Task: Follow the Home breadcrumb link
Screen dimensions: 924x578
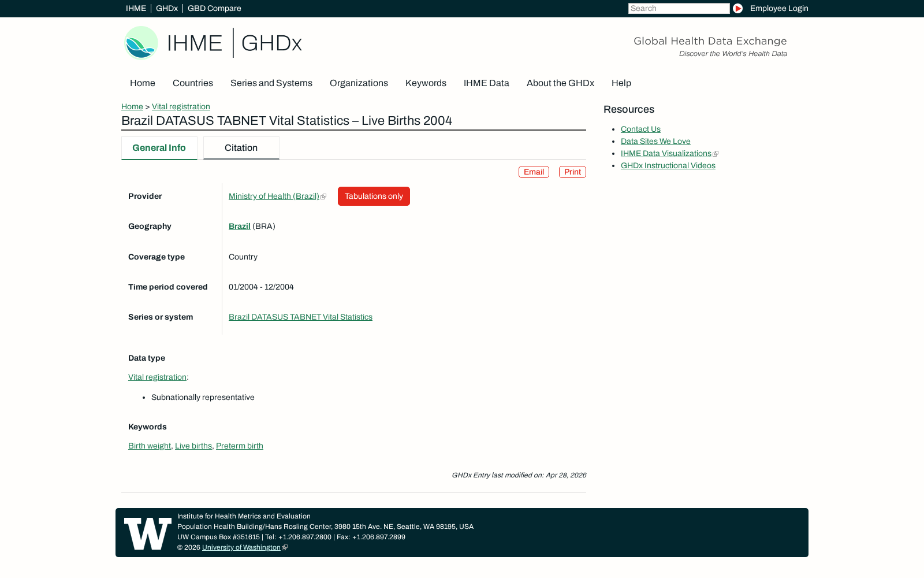Action: [132, 106]
